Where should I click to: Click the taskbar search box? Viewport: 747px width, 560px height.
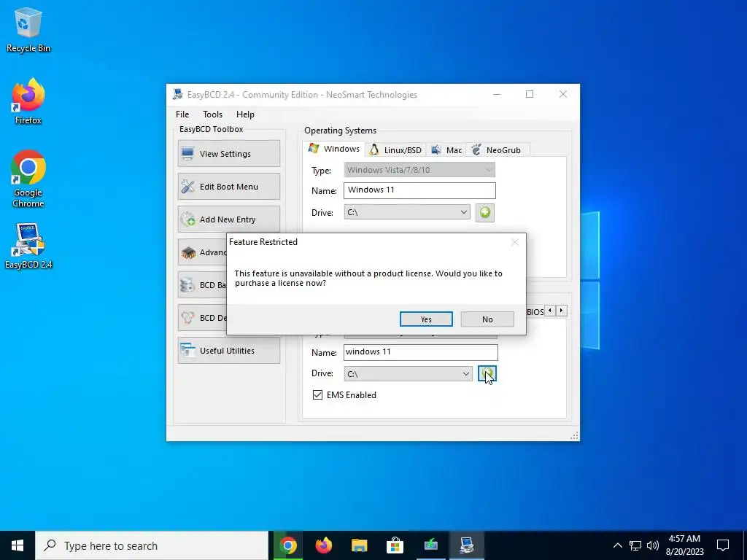click(x=152, y=545)
